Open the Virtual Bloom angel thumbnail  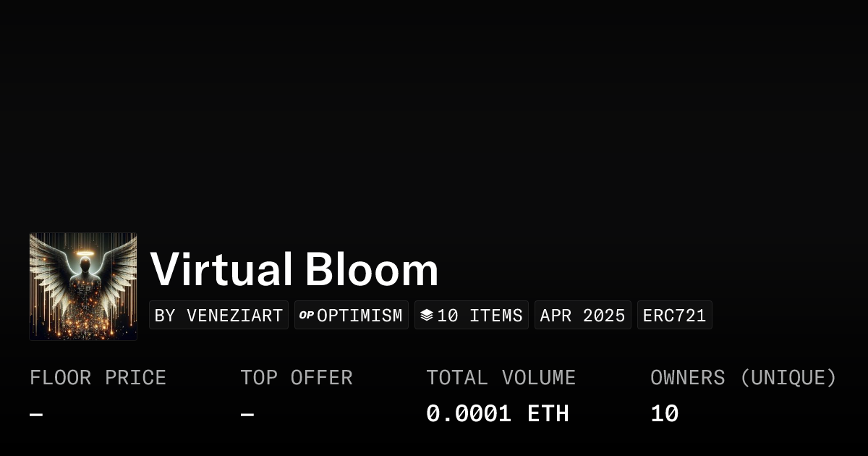tap(83, 287)
